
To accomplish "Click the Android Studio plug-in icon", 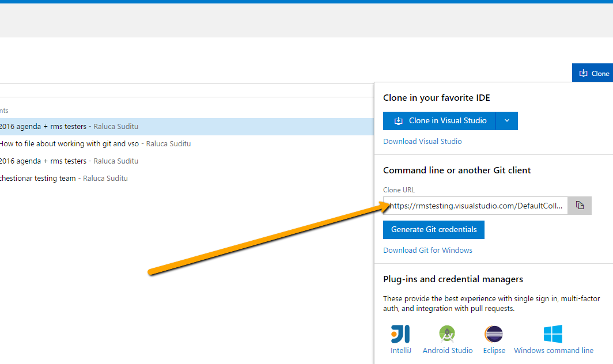I will 447,334.
